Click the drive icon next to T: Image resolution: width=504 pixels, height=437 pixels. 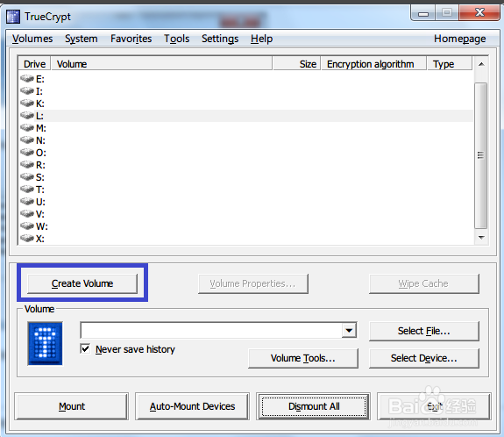27,189
